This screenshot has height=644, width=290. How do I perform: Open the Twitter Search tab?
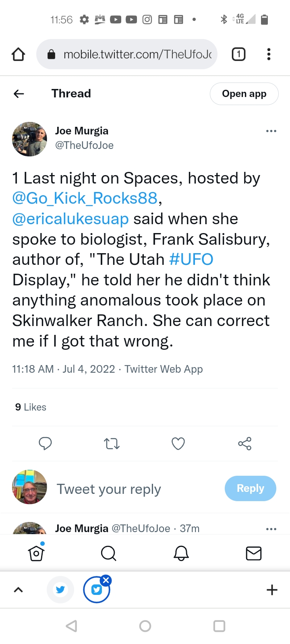(x=108, y=553)
